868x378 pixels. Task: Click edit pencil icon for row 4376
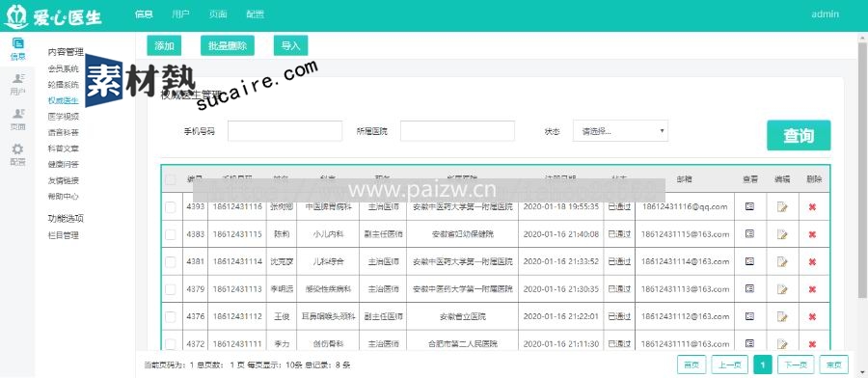point(781,317)
